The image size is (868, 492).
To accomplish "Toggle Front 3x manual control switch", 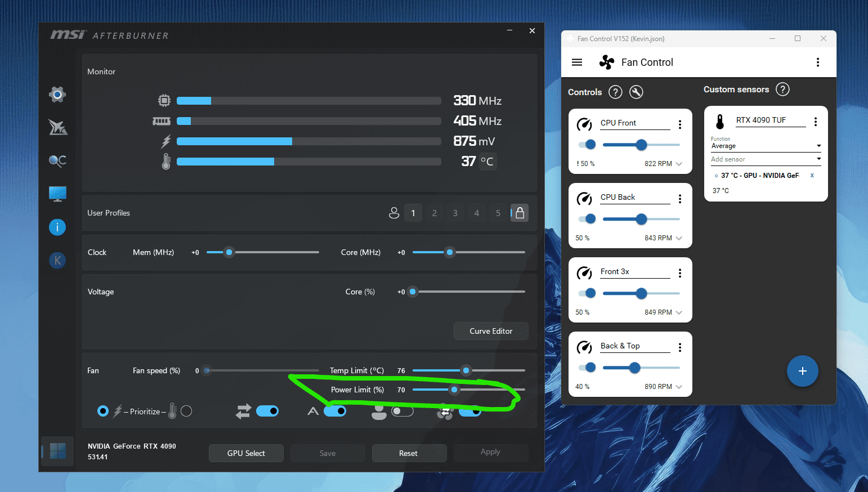I will [x=587, y=293].
